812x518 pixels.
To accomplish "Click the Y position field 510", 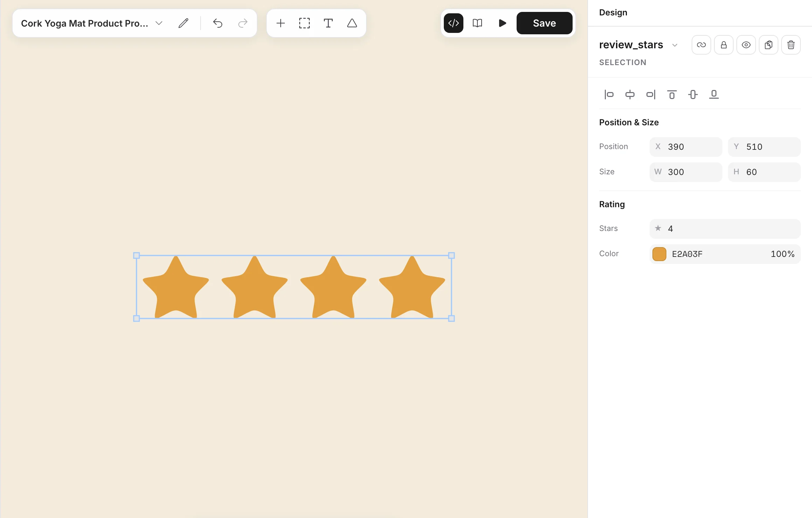I will coord(764,147).
